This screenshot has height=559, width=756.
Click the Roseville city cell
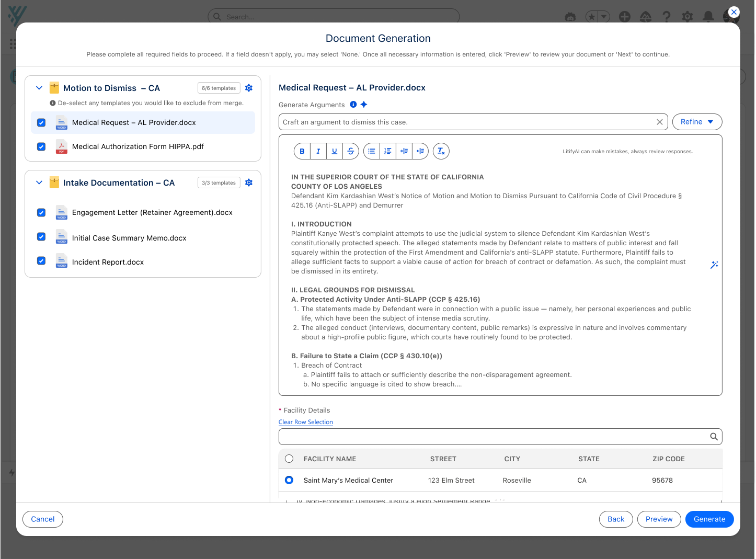517,480
